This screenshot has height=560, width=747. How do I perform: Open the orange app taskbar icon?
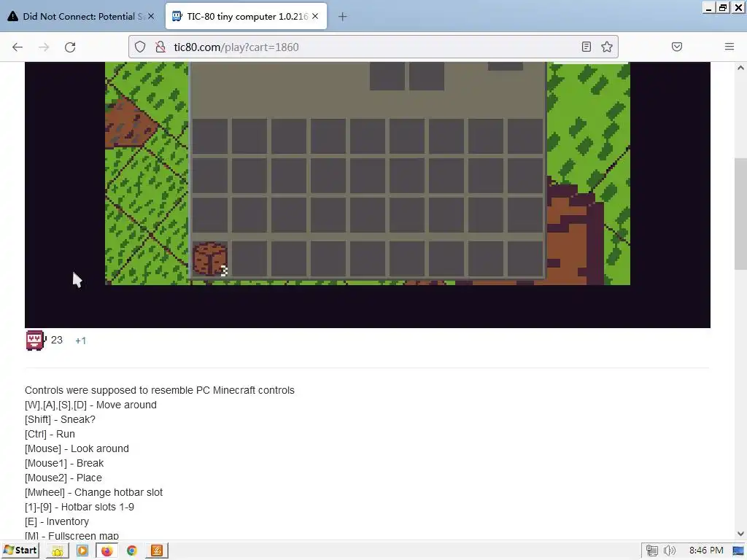pos(157,551)
